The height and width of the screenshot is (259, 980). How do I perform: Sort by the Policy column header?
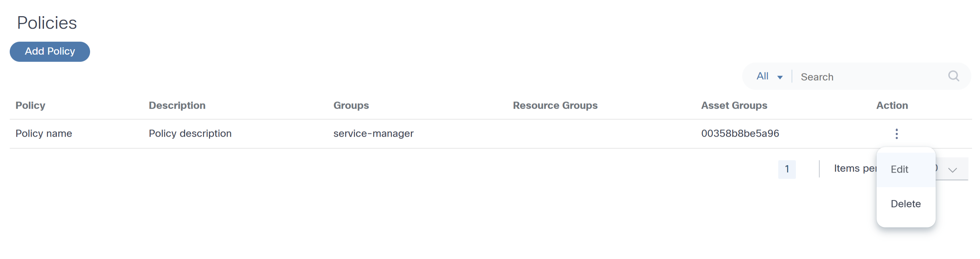pos(30,105)
